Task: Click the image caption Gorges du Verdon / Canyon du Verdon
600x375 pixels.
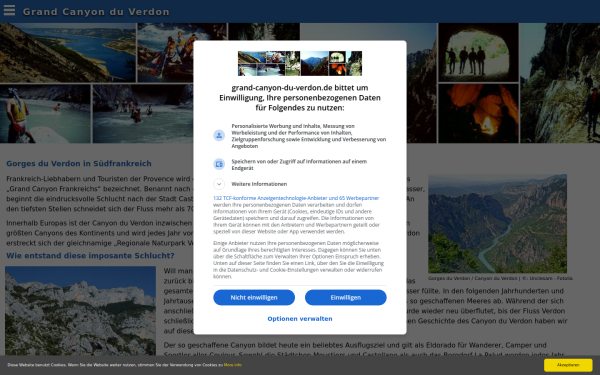Action: point(500,278)
